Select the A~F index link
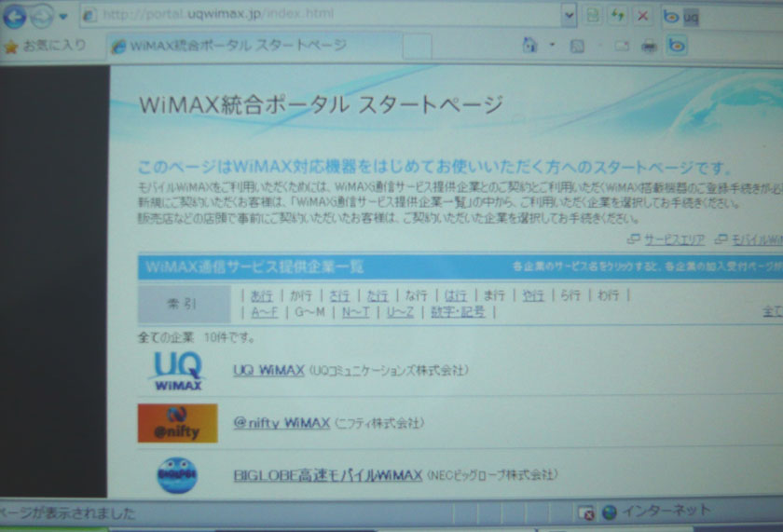 tap(264, 313)
